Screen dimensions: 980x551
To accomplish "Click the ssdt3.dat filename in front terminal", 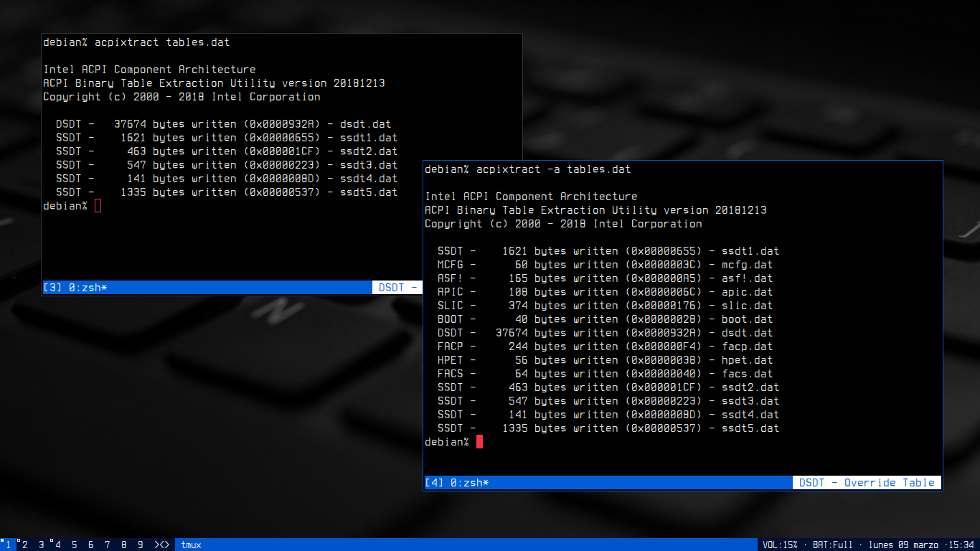I will click(750, 401).
